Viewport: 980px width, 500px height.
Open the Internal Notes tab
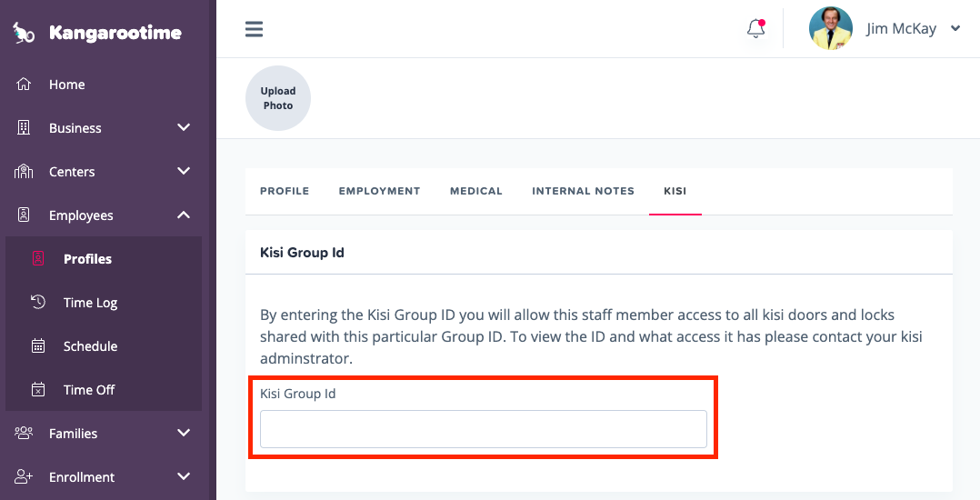[x=583, y=191]
